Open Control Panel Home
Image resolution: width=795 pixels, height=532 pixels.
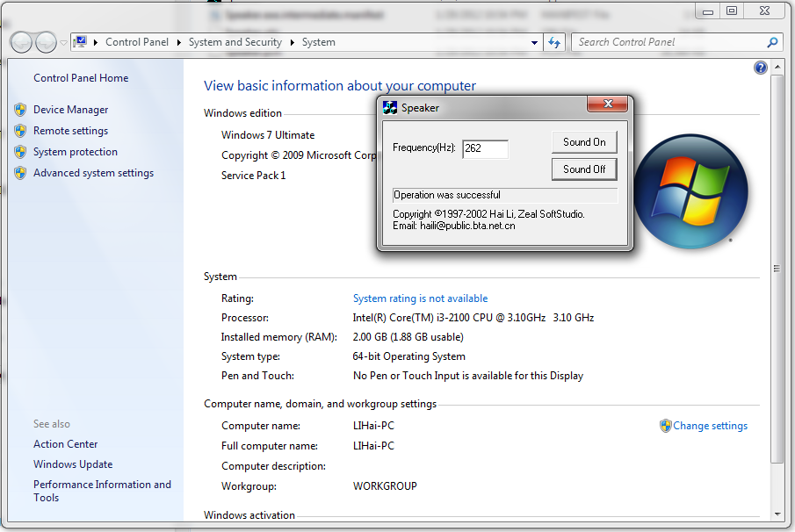pos(81,78)
